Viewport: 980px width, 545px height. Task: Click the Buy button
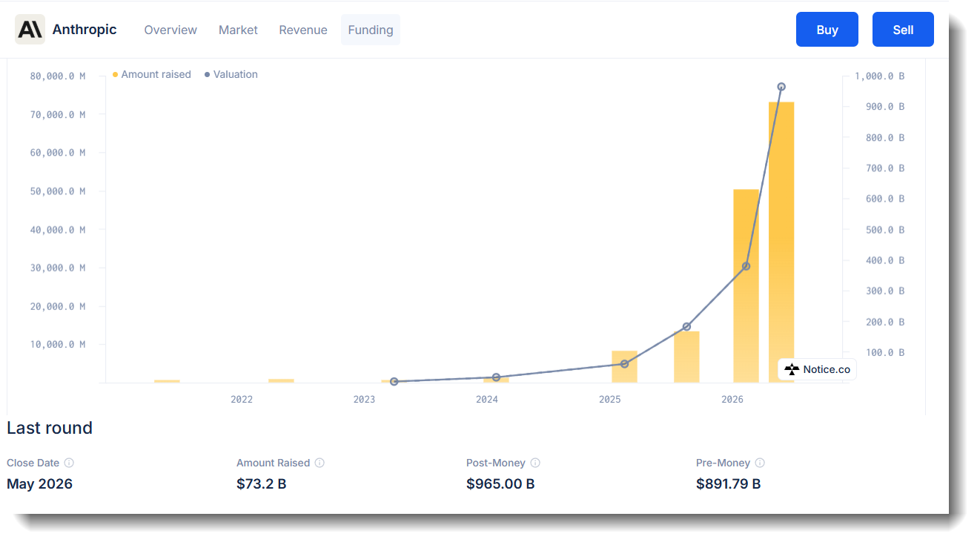click(827, 30)
